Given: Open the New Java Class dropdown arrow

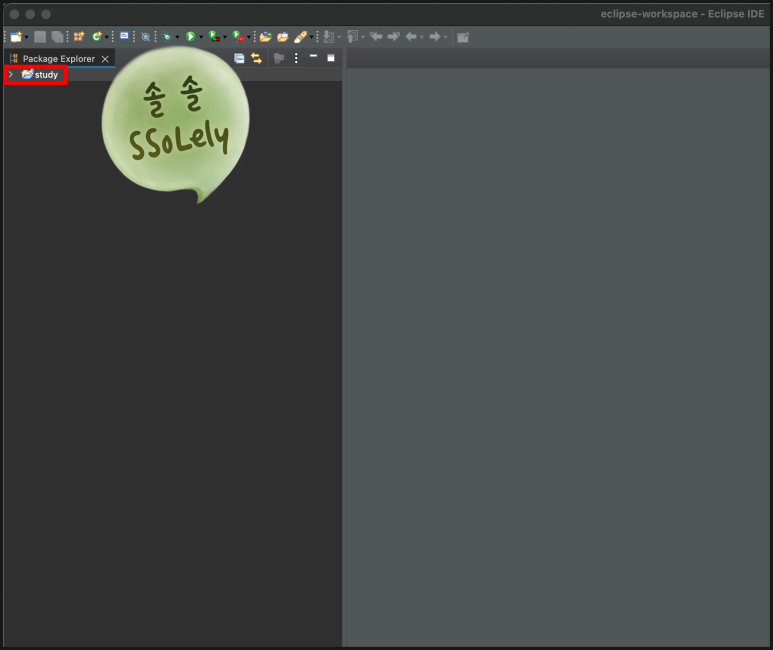Looking at the screenshot, I should (x=106, y=37).
